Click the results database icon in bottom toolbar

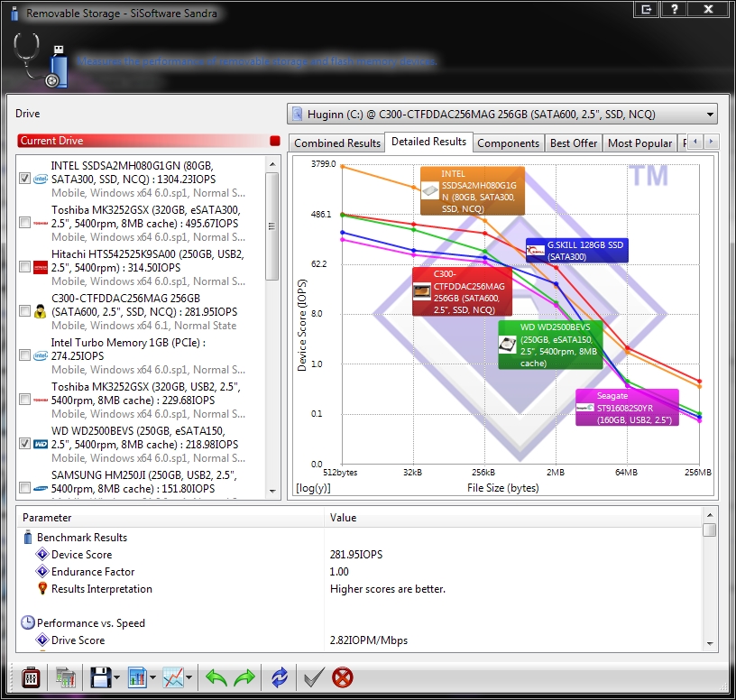(x=65, y=678)
